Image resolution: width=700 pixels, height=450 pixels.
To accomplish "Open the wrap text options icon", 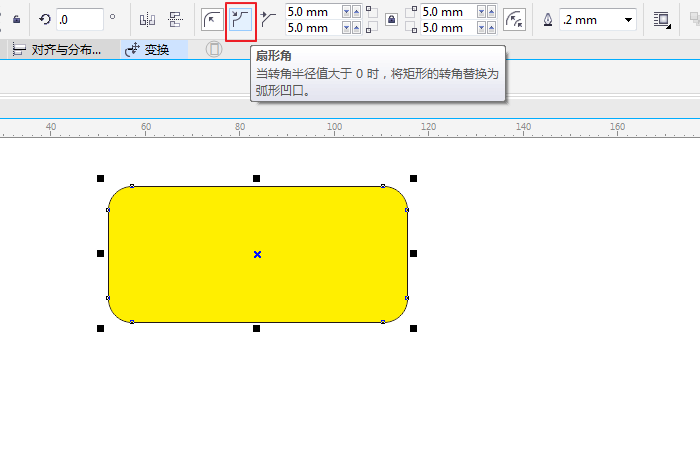I will coord(661,19).
